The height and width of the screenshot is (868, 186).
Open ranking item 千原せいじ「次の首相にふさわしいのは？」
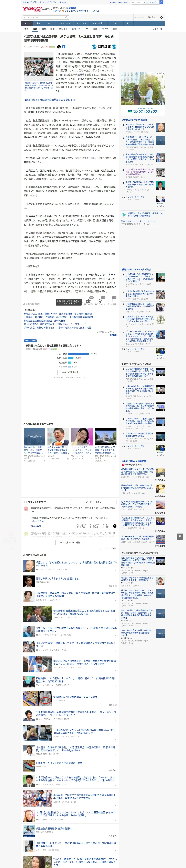coord(140,127)
